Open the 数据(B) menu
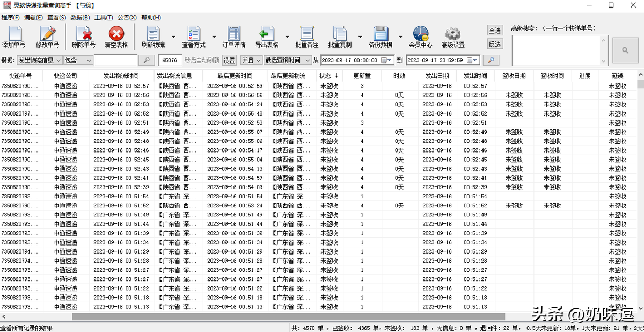 point(79,17)
